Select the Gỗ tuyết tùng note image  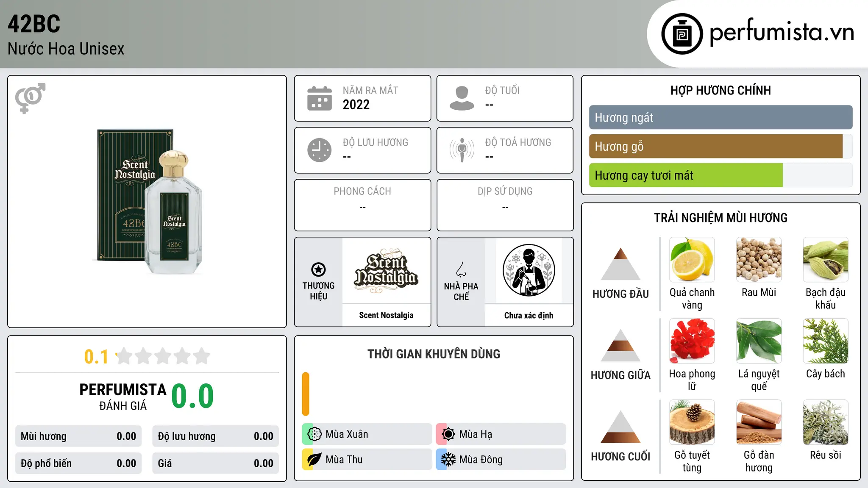[692, 422]
